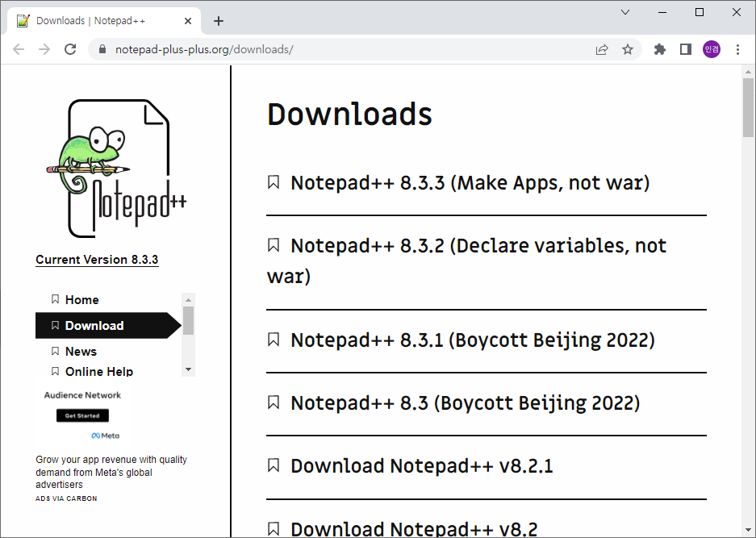
Task: Select the Downloads | Notepad++ browser tab
Action: (x=103, y=21)
